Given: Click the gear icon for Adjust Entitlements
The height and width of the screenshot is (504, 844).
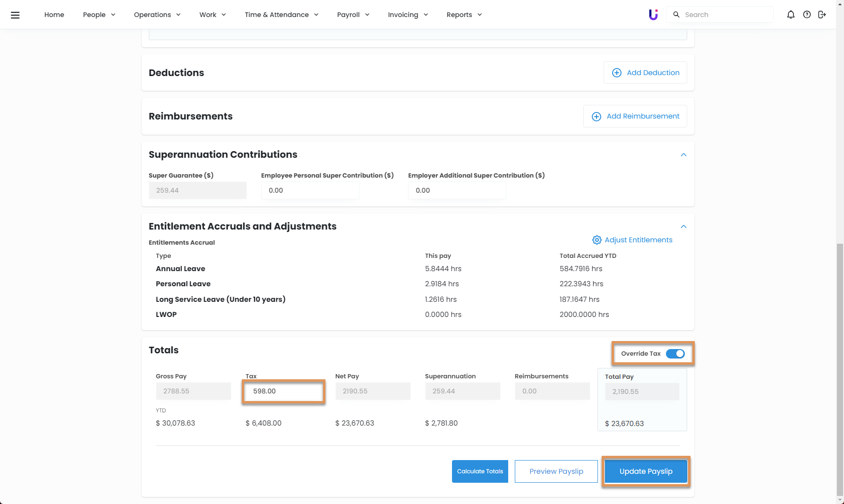Looking at the screenshot, I should click(597, 240).
